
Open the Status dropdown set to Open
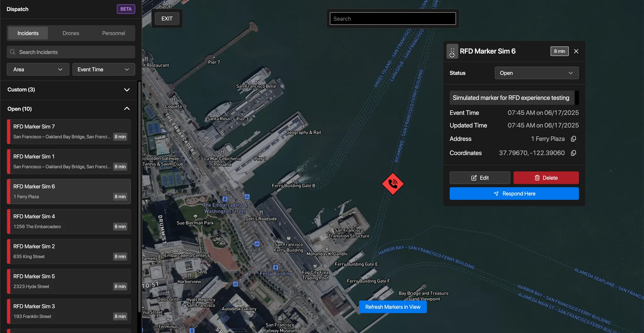(536, 73)
